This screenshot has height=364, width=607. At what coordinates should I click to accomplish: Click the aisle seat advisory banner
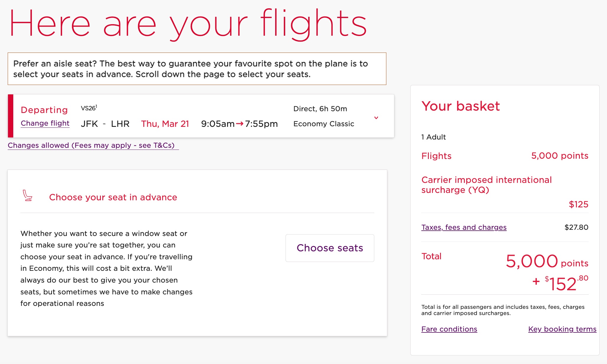pyautogui.click(x=197, y=68)
